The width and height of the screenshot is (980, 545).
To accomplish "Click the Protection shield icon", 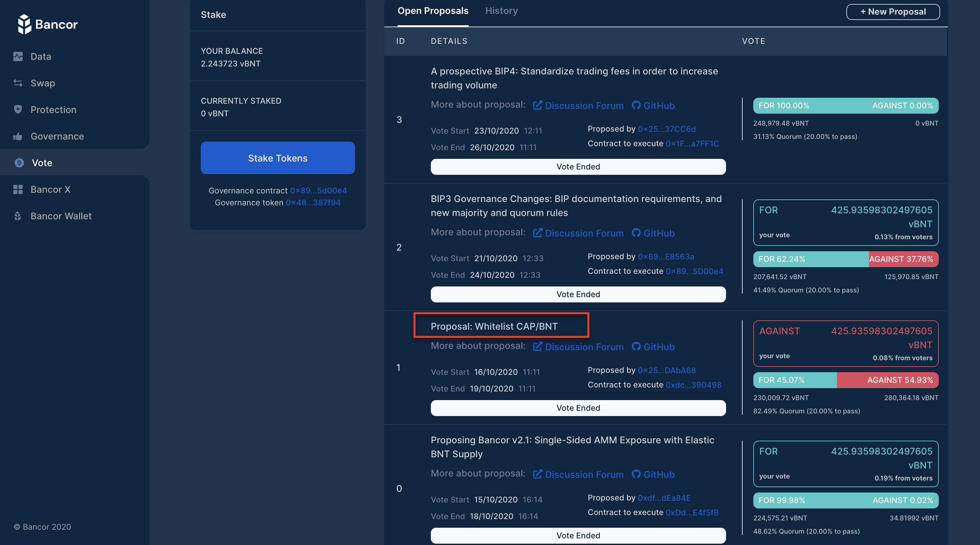I will click(x=18, y=110).
